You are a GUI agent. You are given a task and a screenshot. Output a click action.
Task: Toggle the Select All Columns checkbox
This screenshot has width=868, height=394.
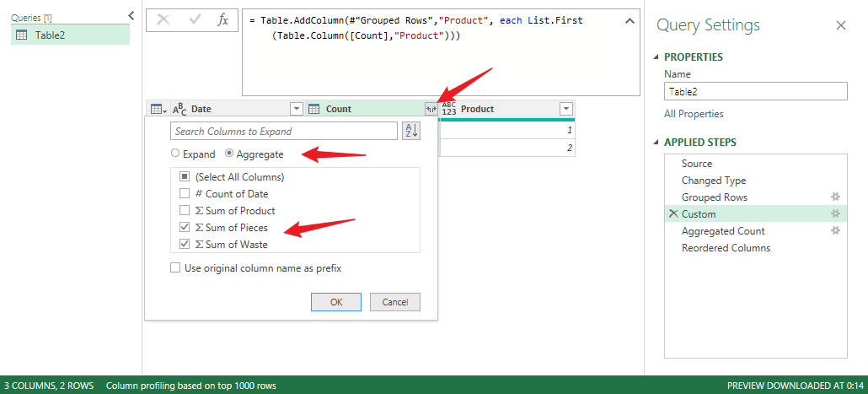point(185,177)
